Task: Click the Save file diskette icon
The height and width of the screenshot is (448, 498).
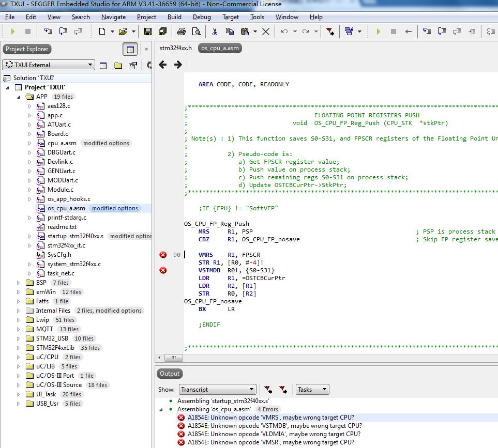Action: (148, 32)
